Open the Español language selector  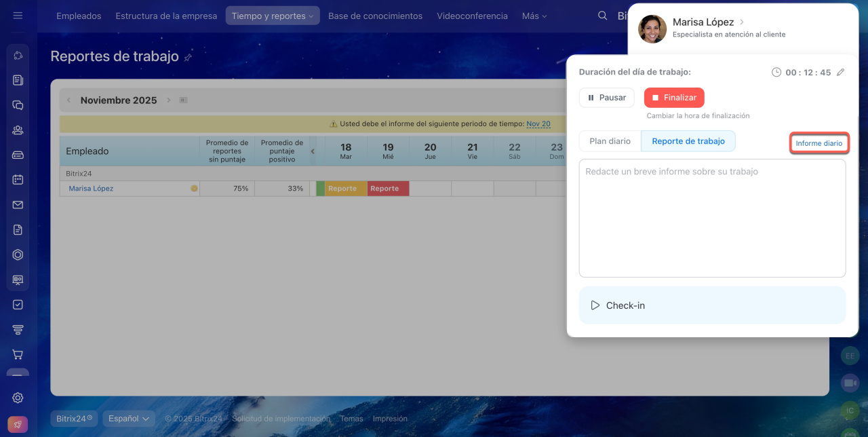point(129,419)
